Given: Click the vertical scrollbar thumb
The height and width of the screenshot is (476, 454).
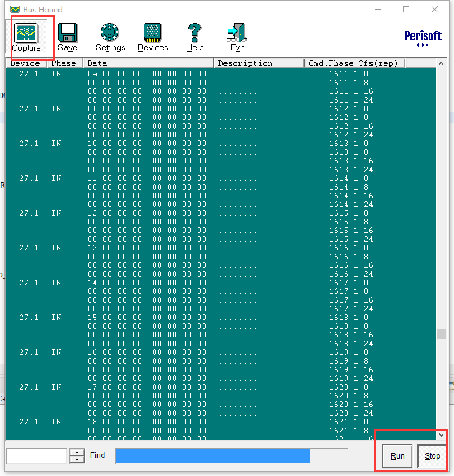Looking at the screenshot, I should 441,334.
